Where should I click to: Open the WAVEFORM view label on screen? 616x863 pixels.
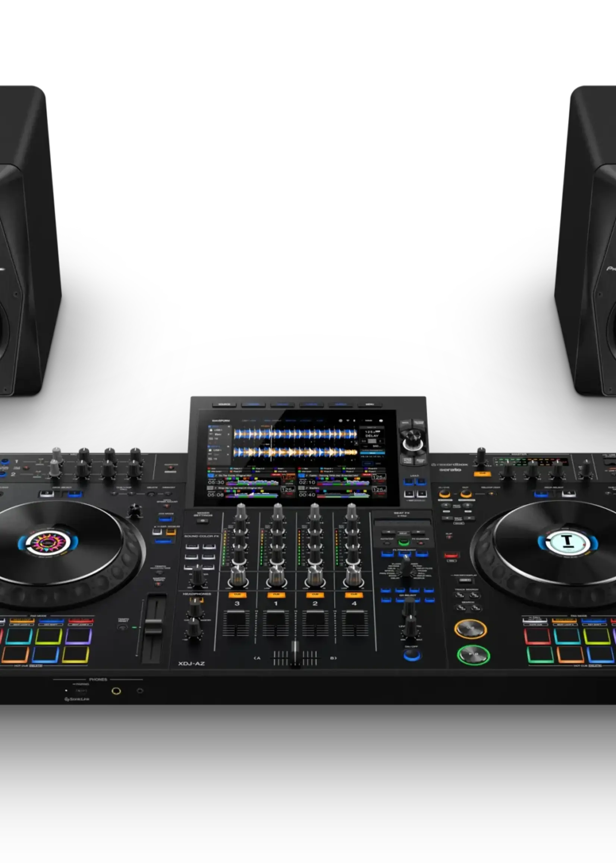(221, 421)
